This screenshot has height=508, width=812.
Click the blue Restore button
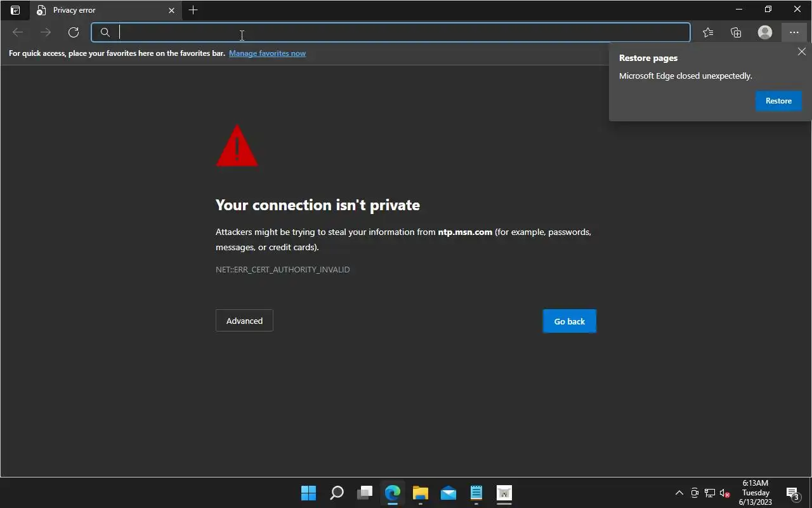click(x=778, y=101)
